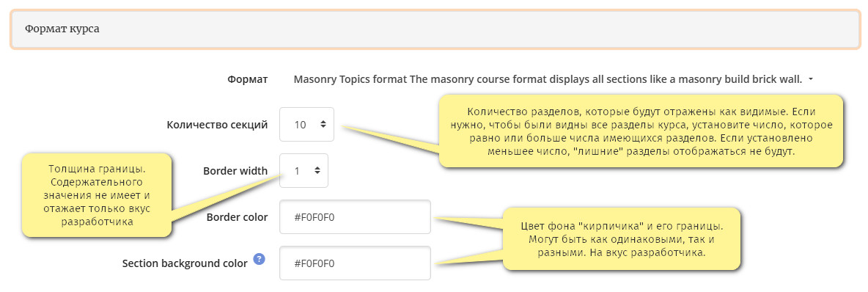Open the Masonry Topics format dropdown
This screenshot has width=868, height=292.
pos(553,79)
